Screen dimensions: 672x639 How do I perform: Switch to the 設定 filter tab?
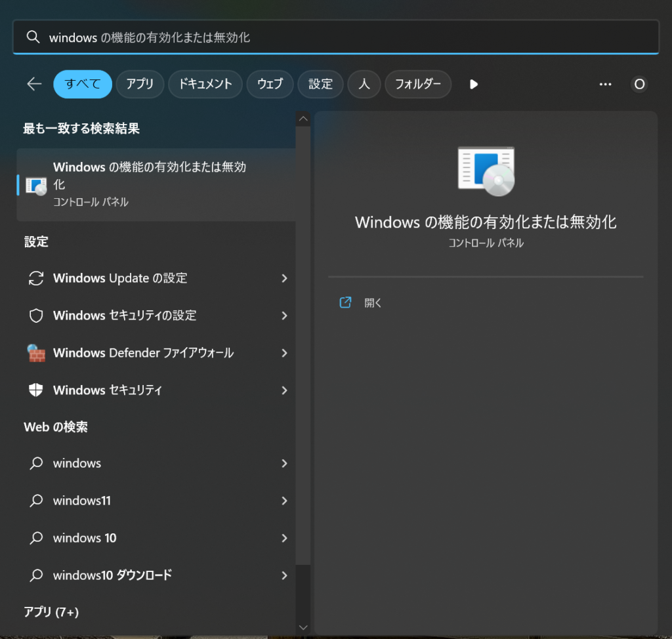pos(320,84)
